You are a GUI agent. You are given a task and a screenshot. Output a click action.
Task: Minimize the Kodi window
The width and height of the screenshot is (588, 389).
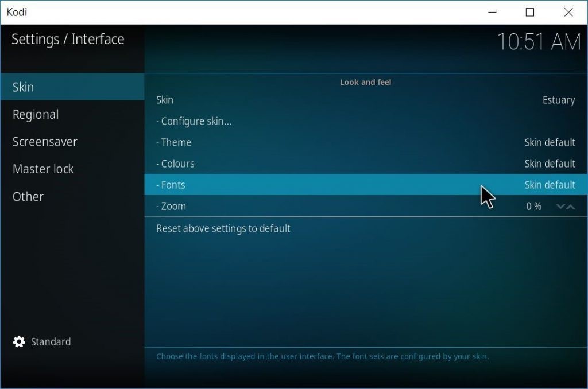(492, 13)
